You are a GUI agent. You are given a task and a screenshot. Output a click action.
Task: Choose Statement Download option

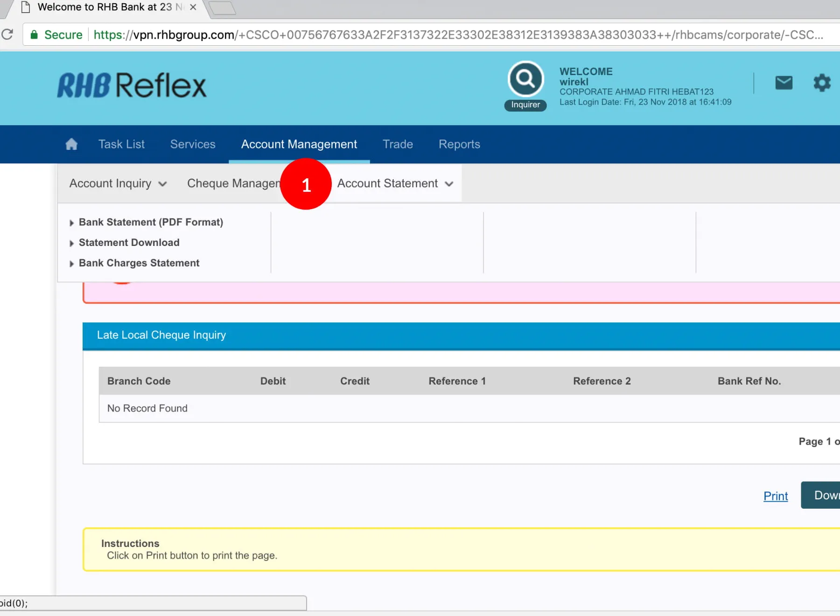tap(129, 243)
